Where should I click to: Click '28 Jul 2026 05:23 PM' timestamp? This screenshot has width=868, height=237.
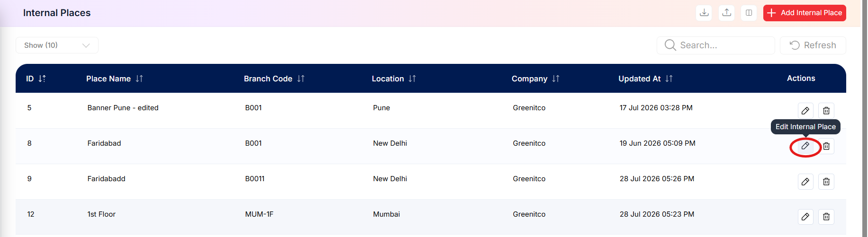(x=657, y=214)
